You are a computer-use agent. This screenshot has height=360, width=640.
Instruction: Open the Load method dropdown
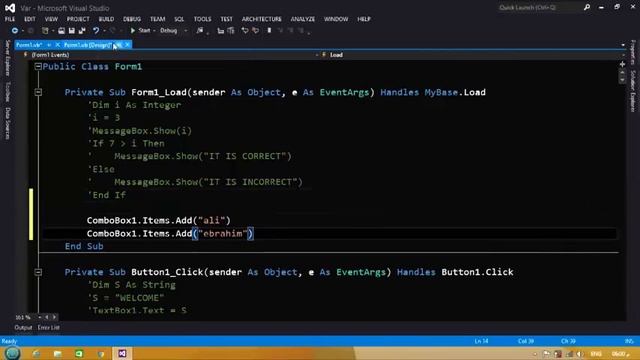coord(473,55)
